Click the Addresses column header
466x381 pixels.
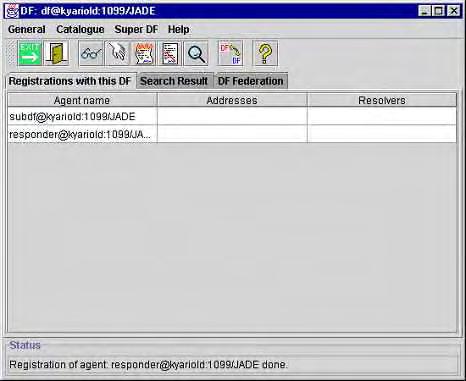(x=232, y=100)
